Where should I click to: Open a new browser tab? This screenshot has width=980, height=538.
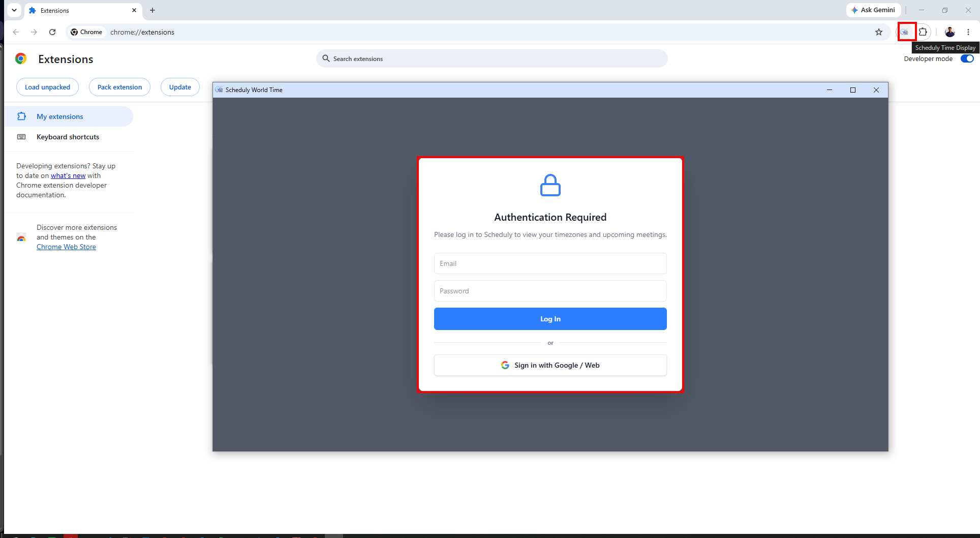[x=152, y=10]
